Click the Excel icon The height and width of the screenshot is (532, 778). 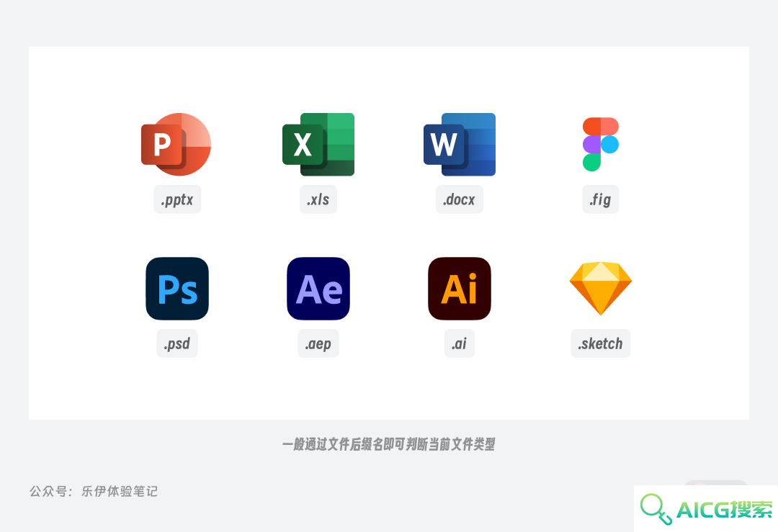(318, 144)
